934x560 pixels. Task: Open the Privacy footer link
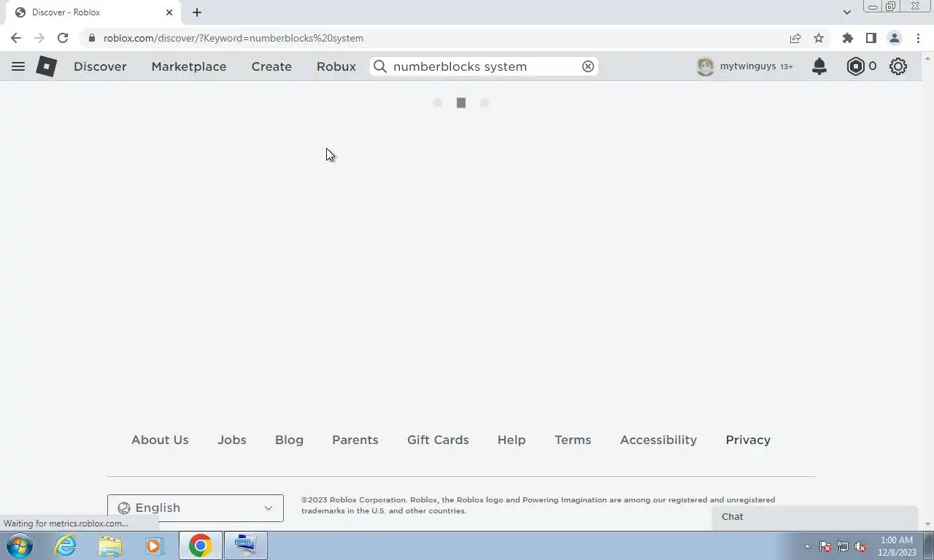click(748, 440)
